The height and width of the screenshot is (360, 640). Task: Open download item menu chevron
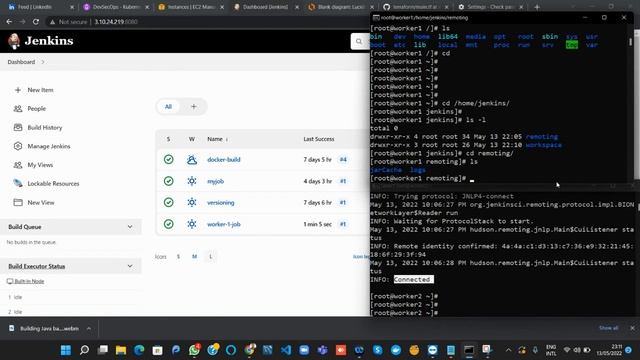(x=89, y=328)
